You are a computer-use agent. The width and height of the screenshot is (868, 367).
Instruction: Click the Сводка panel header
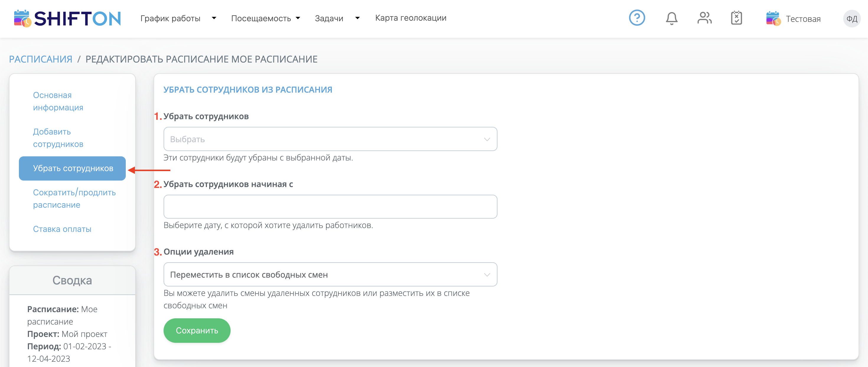pos(72,280)
